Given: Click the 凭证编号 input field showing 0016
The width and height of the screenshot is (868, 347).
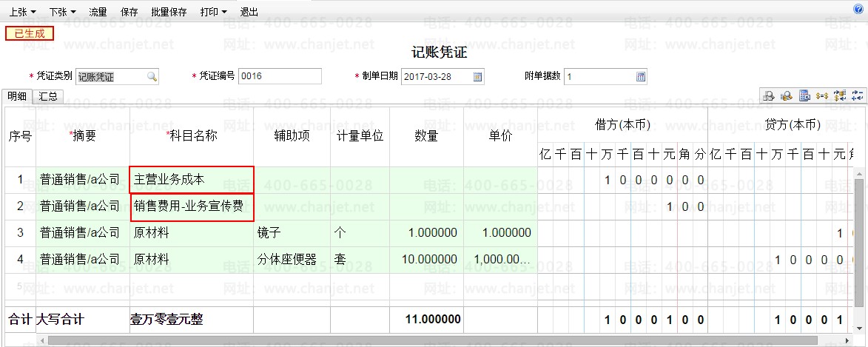Looking at the screenshot, I should 280,76.
